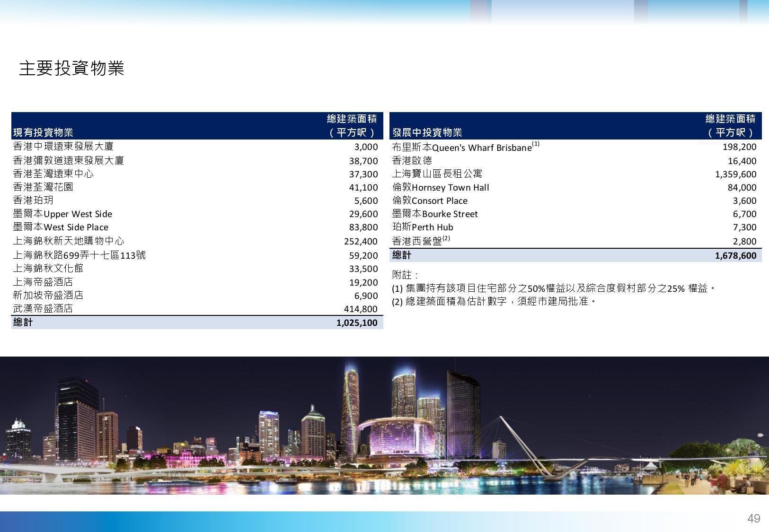Click the row 武漢帝盛酒店
This screenshot has height=532, width=769.
[197, 309]
